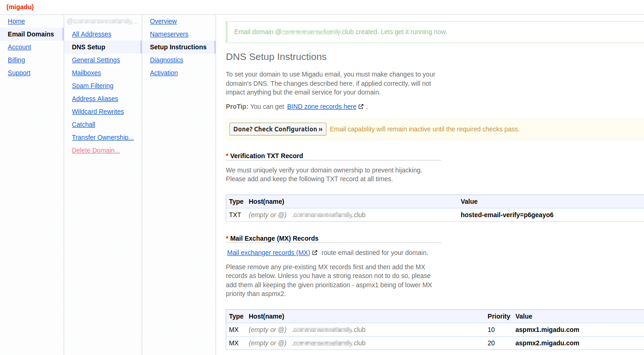The image size is (644, 355).
Task: Open Address Aliases page
Action: pyautogui.click(x=95, y=99)
